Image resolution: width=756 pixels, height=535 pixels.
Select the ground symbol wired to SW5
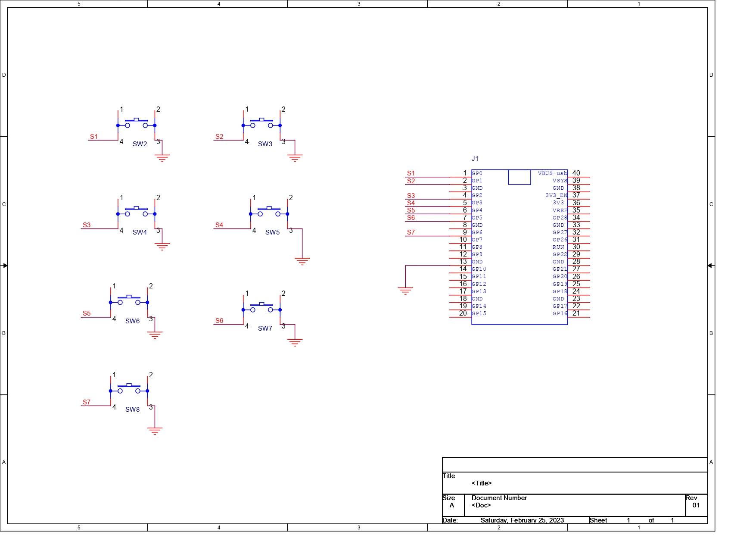[302, 261]
